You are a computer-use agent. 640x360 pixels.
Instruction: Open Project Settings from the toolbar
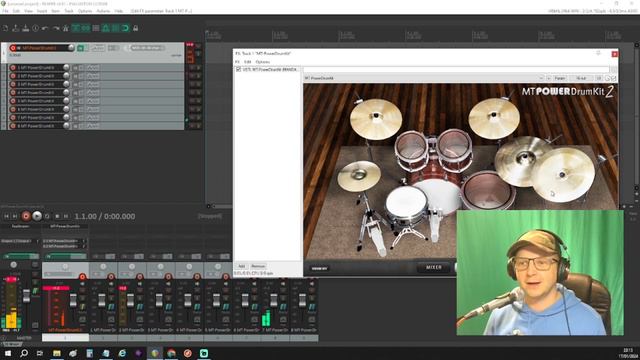click(36, 28)
